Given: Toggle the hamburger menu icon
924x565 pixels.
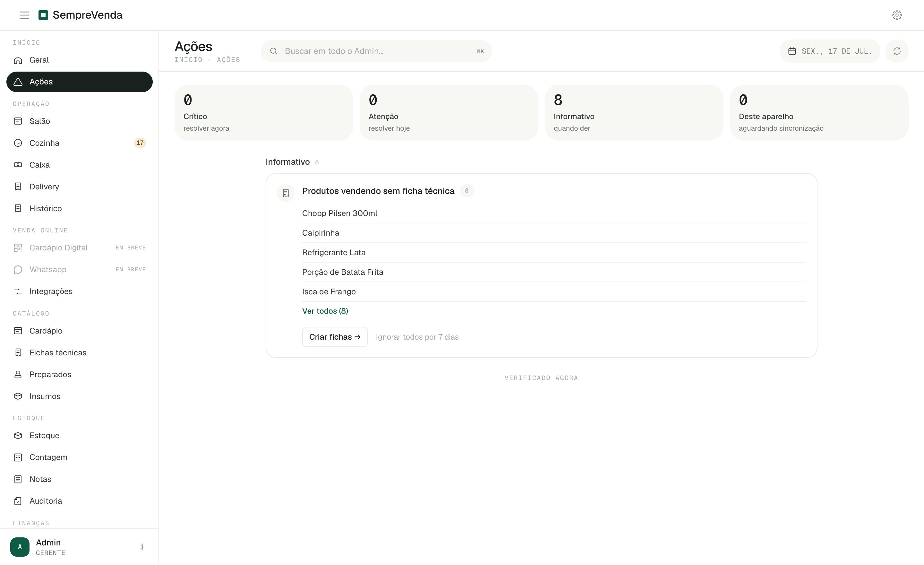Looking at the screenshot, I should (24, 15).
